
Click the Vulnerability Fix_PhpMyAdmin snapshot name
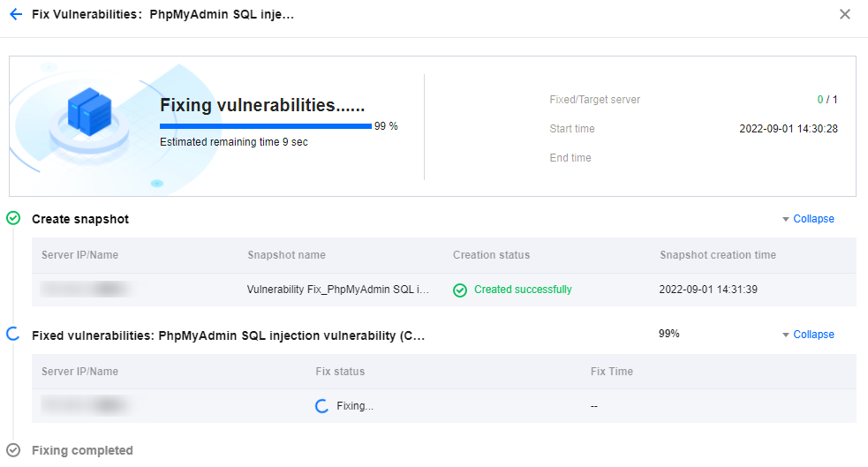coord(338,290)
